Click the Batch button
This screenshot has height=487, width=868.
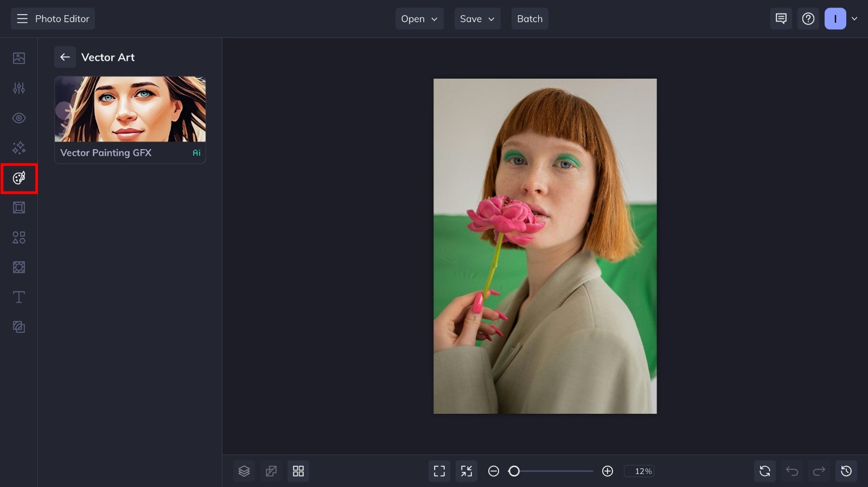pos(530,19)
